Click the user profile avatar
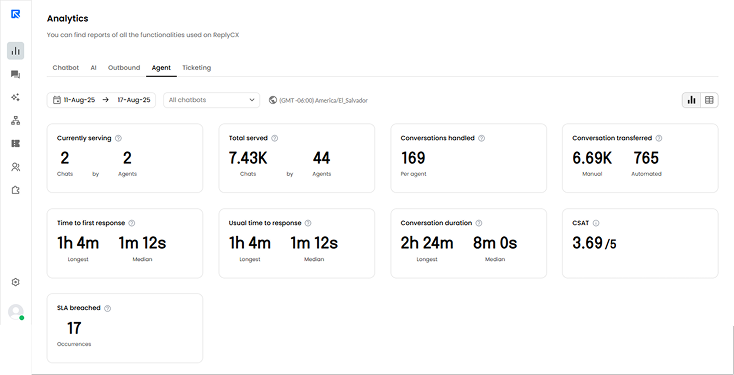Screen dimensions: 734x375 [x=16, y=312]
